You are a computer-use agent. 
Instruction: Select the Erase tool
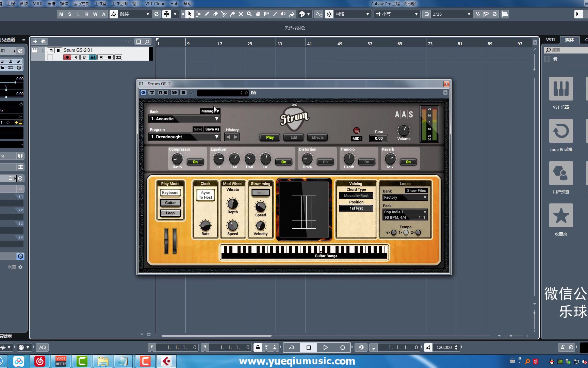coord(215,14)
